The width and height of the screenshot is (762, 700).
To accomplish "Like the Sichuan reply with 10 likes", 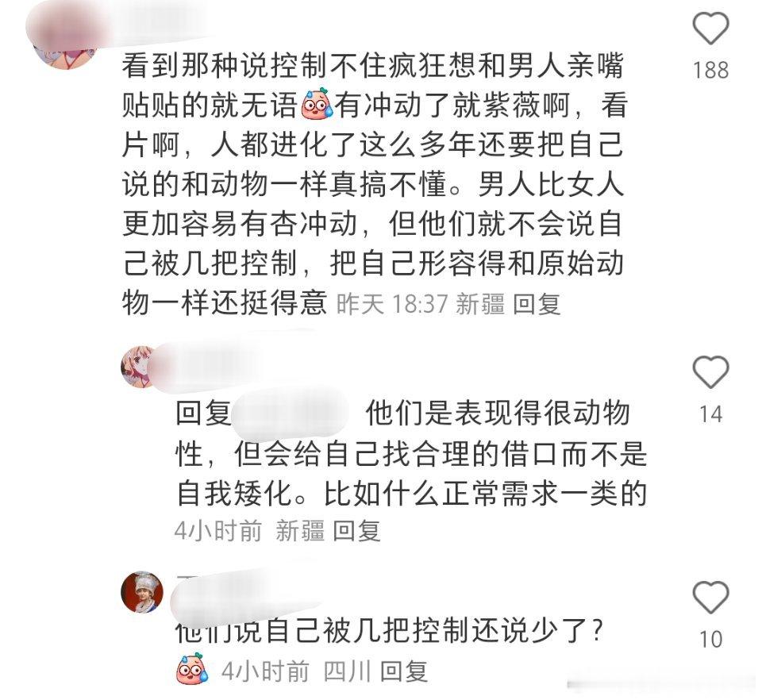I will pyautogui.click(x=710, y=597).
